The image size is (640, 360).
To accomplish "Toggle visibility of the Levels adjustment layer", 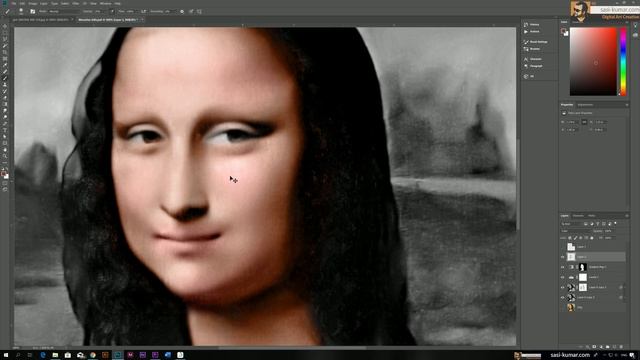I will tap(562, 277).
